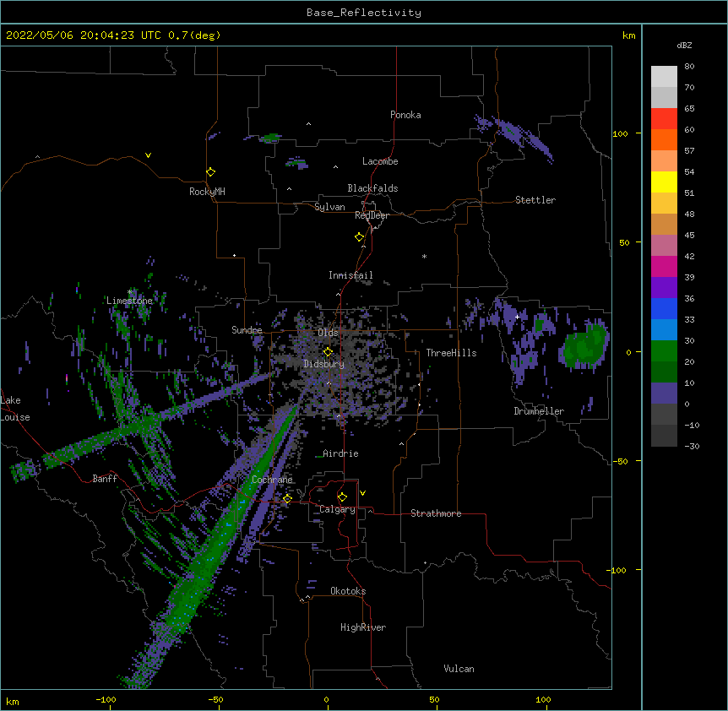Click the yellow 54 dBZ legend swatch
728x711 pixels.
(x=664, y=182)
